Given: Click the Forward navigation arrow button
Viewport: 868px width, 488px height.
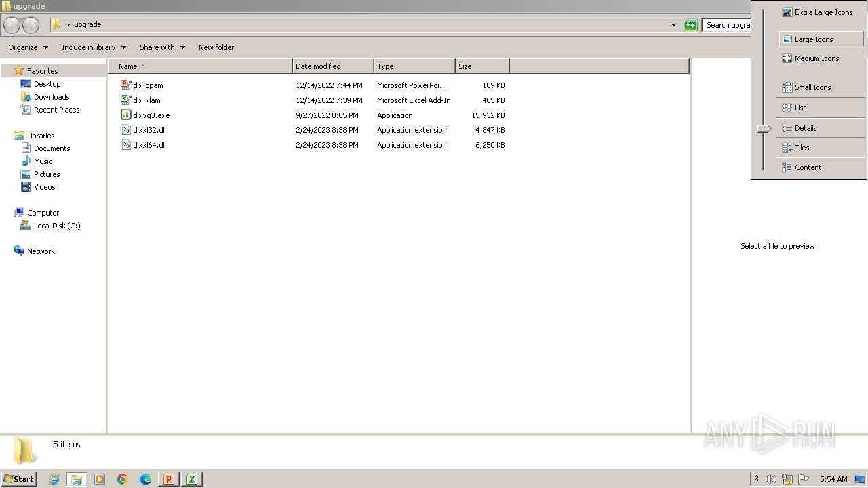Looking at the screenshot, I should coord(31,25).
